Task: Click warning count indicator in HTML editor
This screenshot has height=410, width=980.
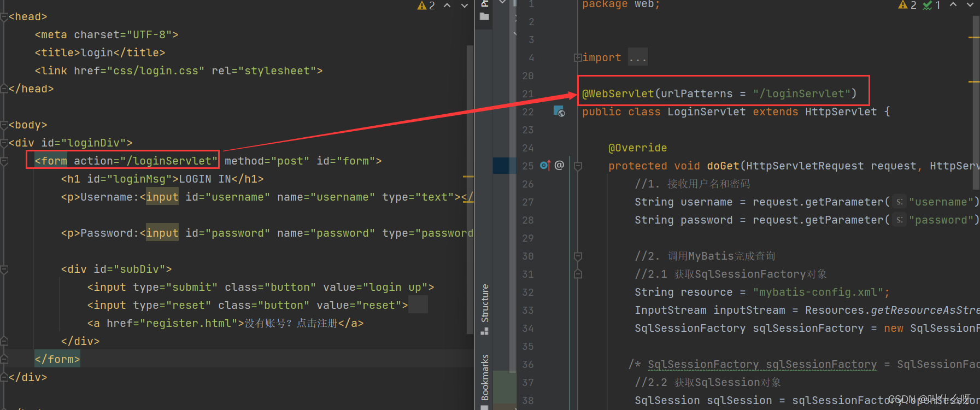Action: [426, 5]
